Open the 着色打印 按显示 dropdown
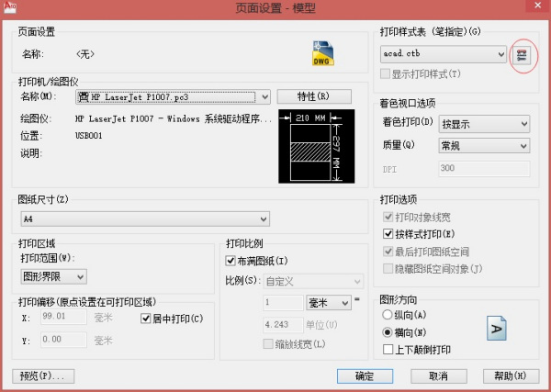The height and width of the screenshot is (392, 551). (x=484, y=124)
